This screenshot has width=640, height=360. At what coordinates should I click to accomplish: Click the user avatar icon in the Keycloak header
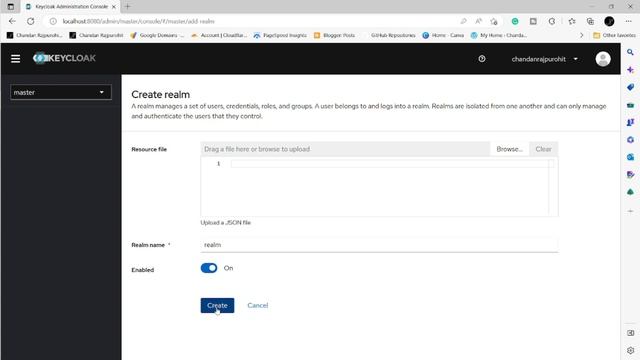click(603, 59)
